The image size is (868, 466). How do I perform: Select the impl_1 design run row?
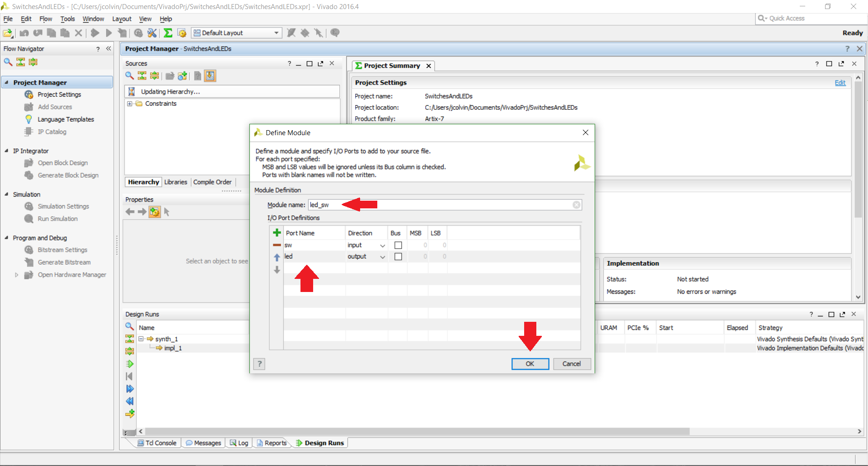pyautogui.click(x=173, y=348)
